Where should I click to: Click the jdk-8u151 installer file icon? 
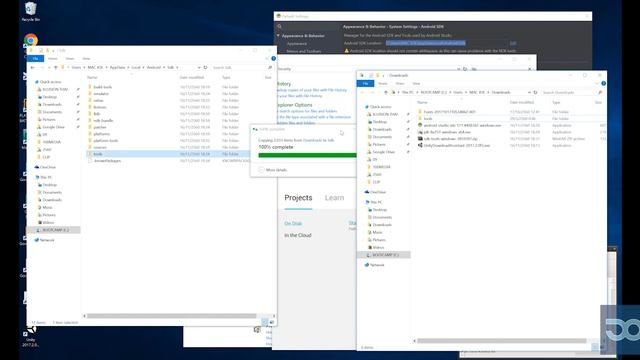(x=420, y=132)
